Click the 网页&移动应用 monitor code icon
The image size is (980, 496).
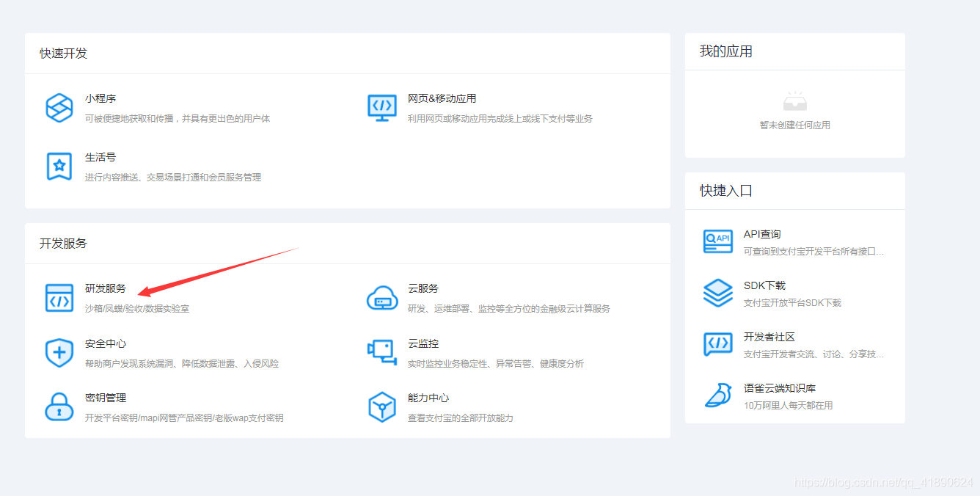382,108
